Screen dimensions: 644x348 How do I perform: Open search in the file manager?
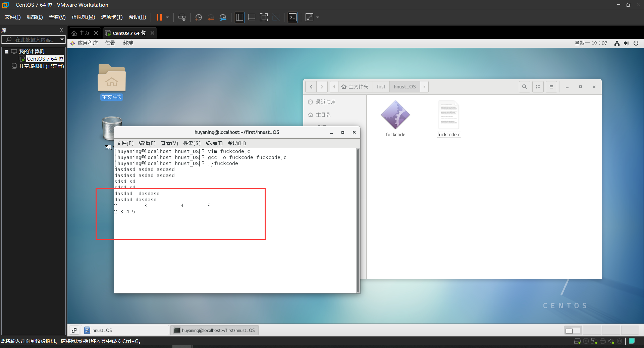click(x=525, y=87)
